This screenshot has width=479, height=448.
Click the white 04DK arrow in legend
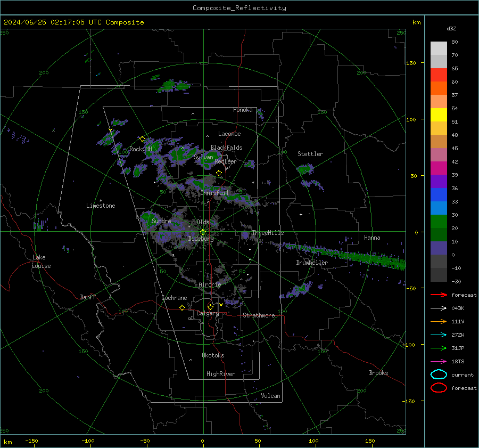coord(439,308)
